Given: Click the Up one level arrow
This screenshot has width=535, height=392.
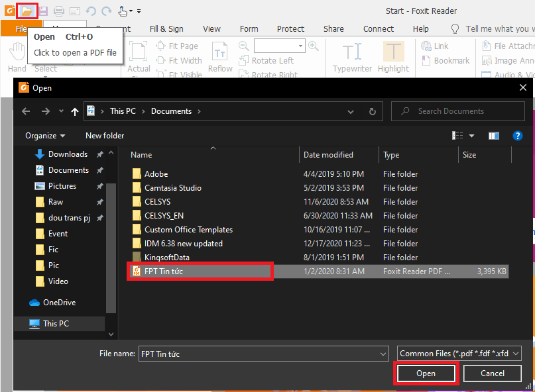Looking at the screenshot, I should (x=75, y=111).
